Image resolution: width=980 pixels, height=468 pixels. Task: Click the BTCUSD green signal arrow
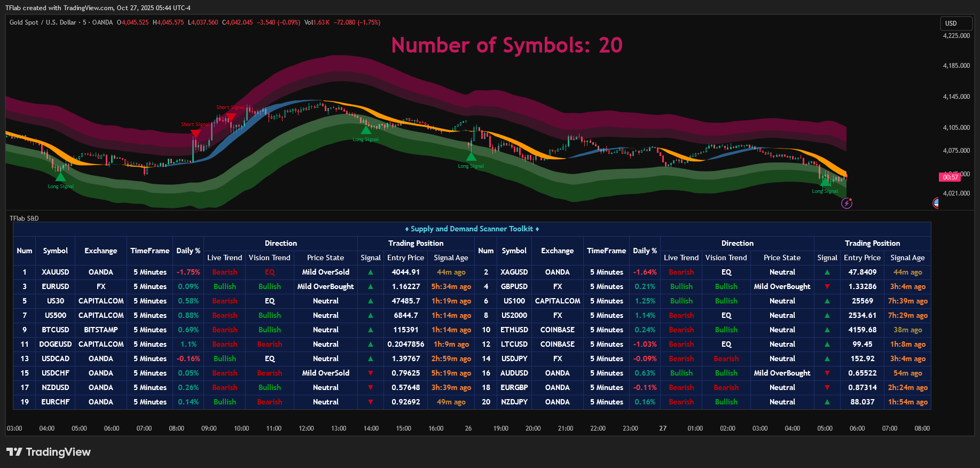click(371, 330)
